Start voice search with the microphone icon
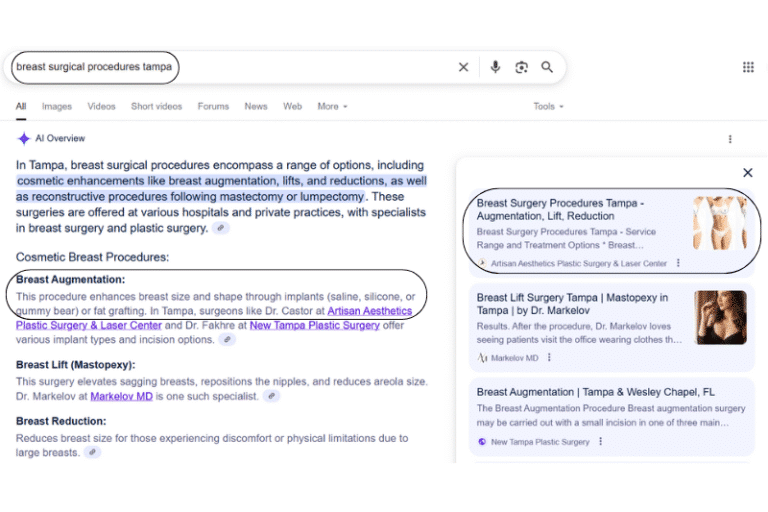Screen dimensions: 768x512 click(495, 67)
